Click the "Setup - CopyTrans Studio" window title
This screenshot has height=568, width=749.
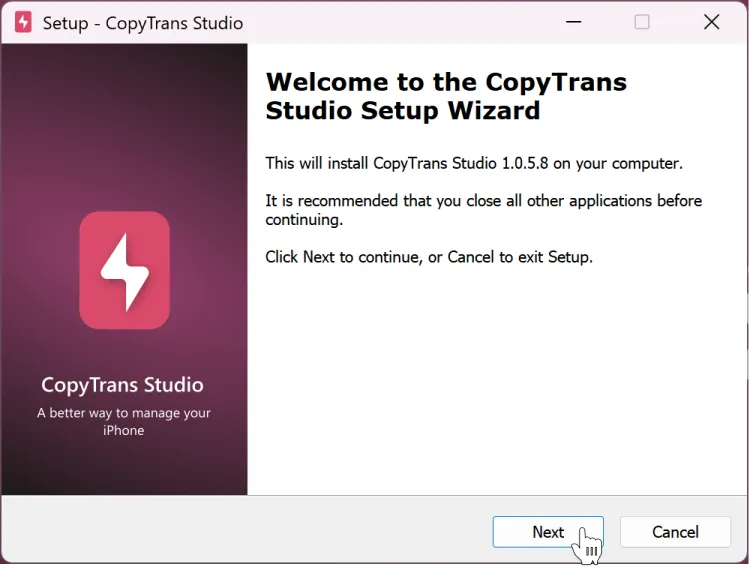[143, 23]
